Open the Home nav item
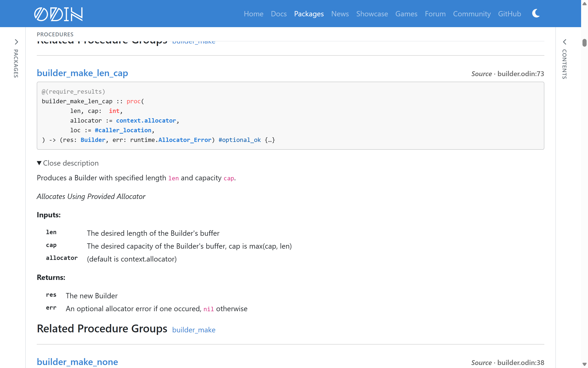This screenshot has width=588, height=368. (253, 14)
